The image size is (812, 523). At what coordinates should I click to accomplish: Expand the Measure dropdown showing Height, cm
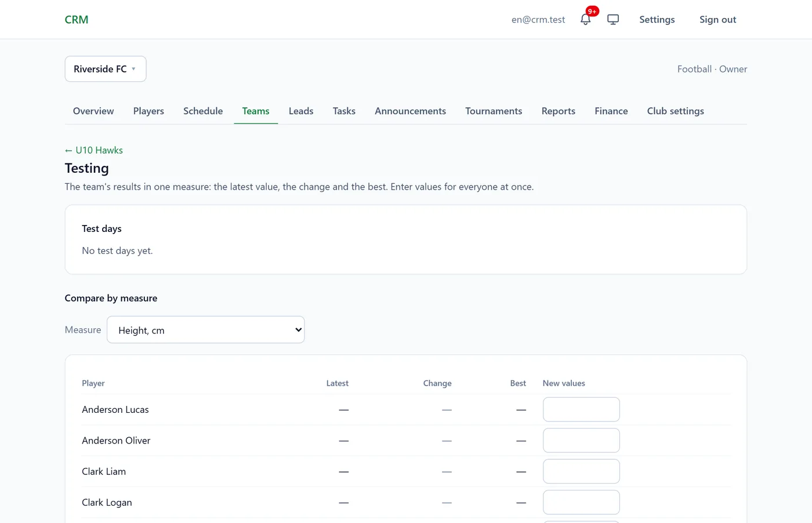(x=206, y=330)
